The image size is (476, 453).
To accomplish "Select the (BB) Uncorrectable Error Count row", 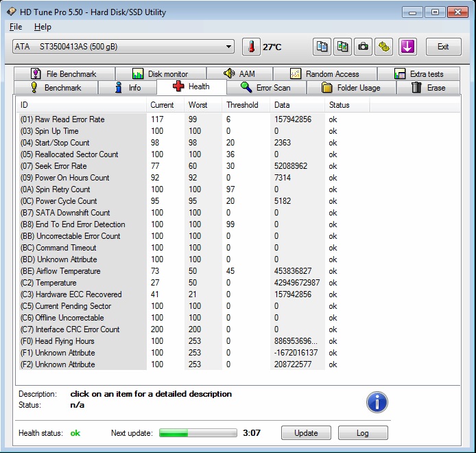I will click(194, 236).
